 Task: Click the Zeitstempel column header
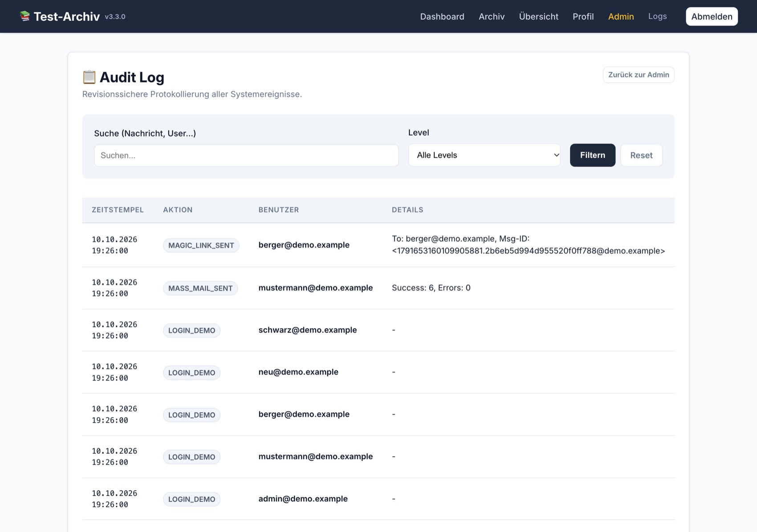[118, 210]
